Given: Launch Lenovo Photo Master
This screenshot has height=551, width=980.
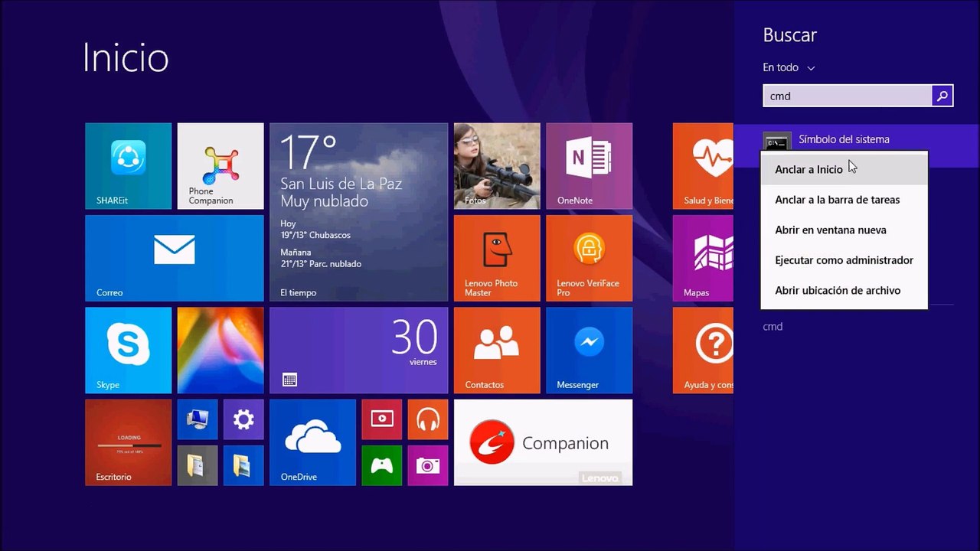Looking at the screenshot, I should point(497,259).
